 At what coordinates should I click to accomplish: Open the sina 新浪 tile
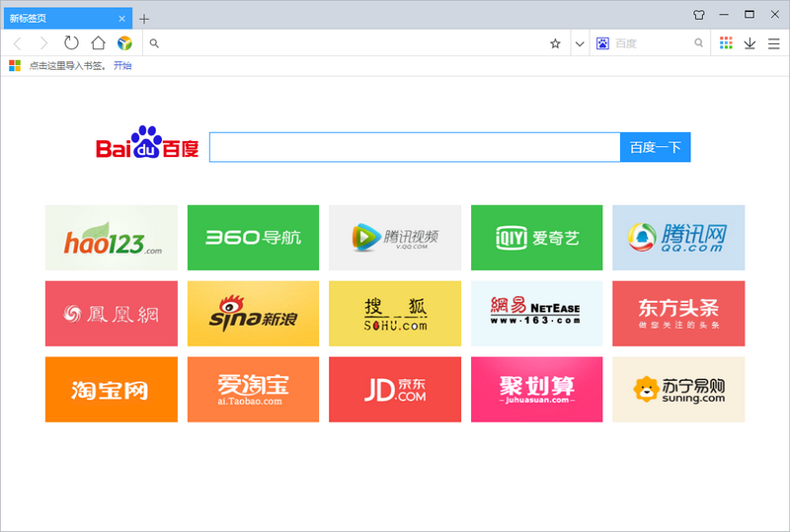[x=253, y=313]
